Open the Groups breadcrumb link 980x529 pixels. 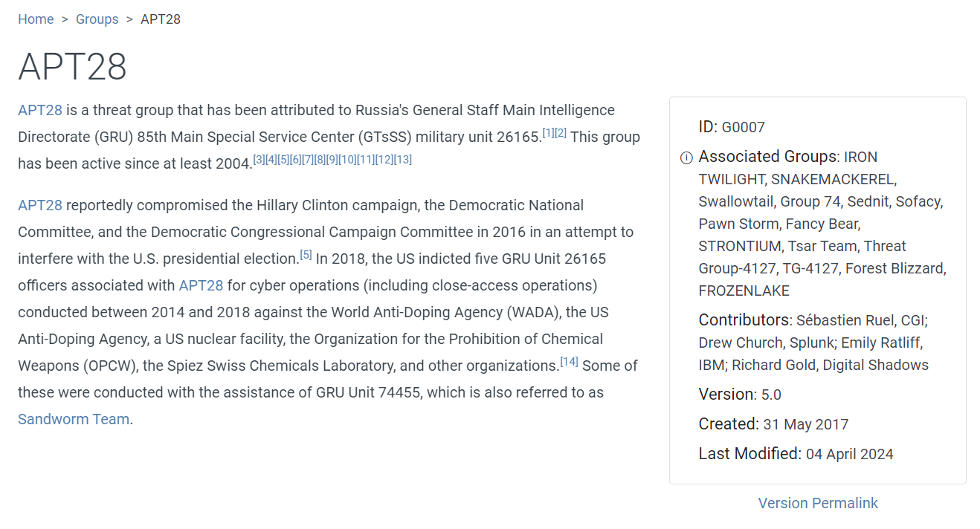pos(97,19)
